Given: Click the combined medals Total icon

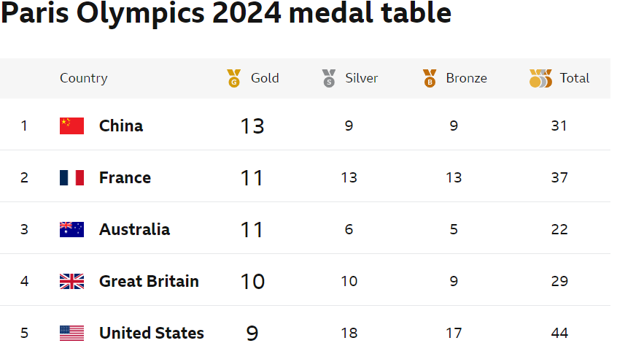Looking at the screenshot, I should pos(540,78).
